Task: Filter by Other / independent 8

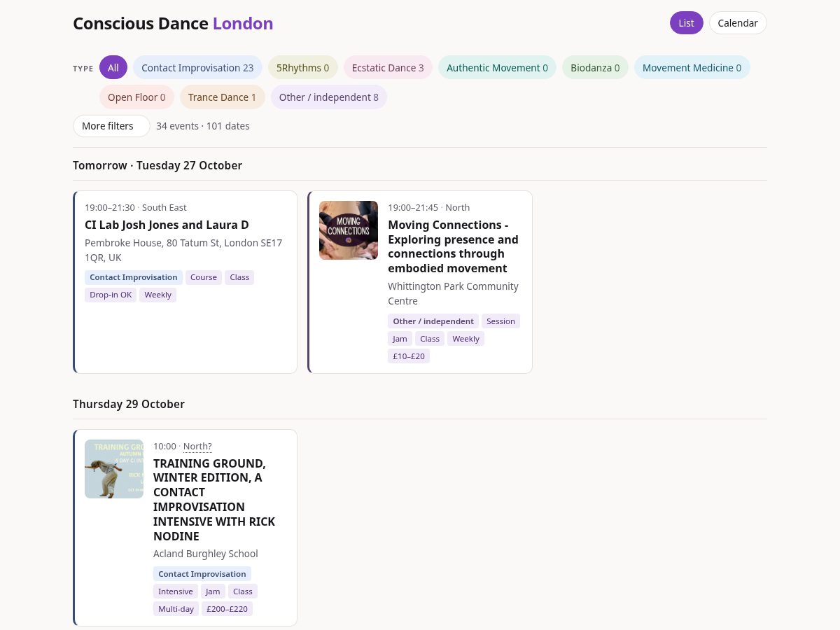Action: tap(328, 97)
